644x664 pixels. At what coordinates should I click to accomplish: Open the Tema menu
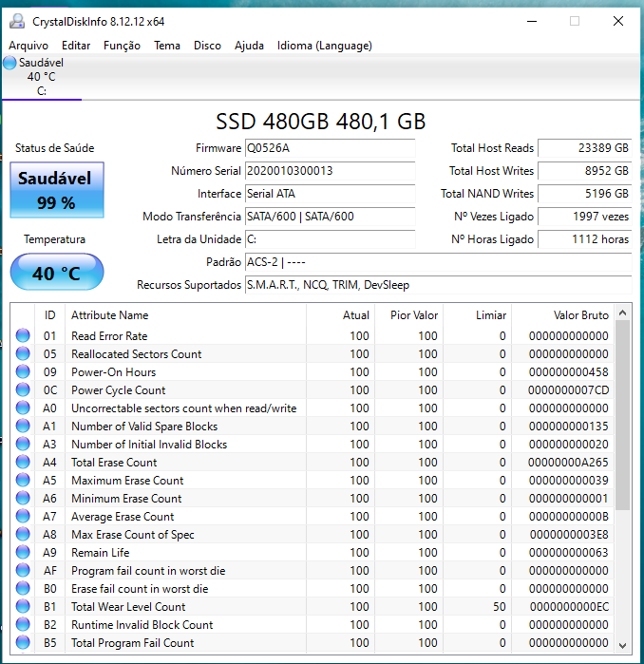167,46
